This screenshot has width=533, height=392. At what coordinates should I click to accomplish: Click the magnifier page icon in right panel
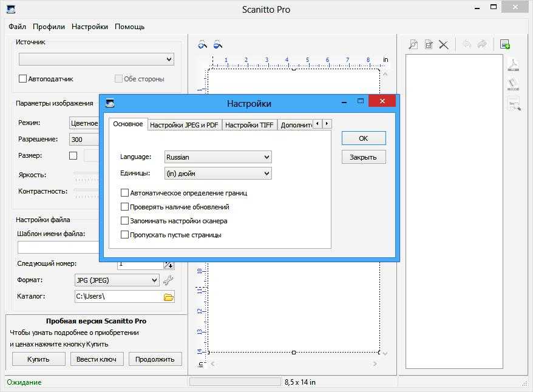(413, 44)
